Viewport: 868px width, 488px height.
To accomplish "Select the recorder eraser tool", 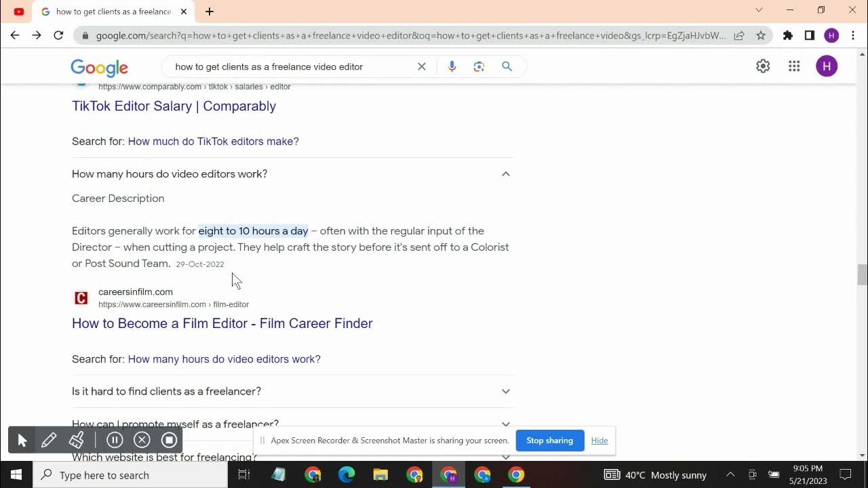I will coord(77,441).
